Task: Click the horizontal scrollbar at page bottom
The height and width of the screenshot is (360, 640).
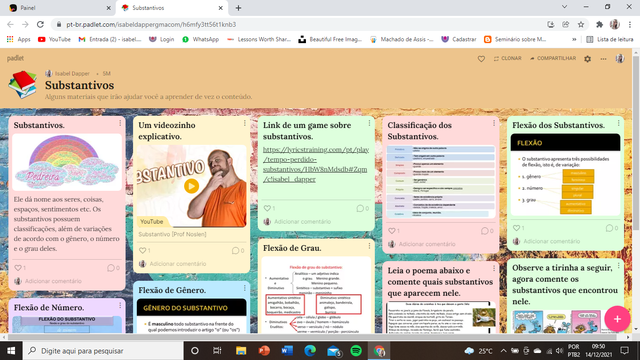Action: [x=313, y=337]
